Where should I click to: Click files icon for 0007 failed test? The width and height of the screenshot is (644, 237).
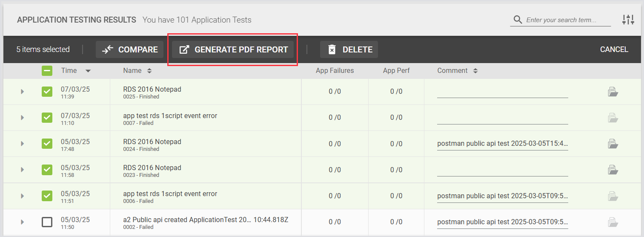pyautogui.click(x=613, y=118)
